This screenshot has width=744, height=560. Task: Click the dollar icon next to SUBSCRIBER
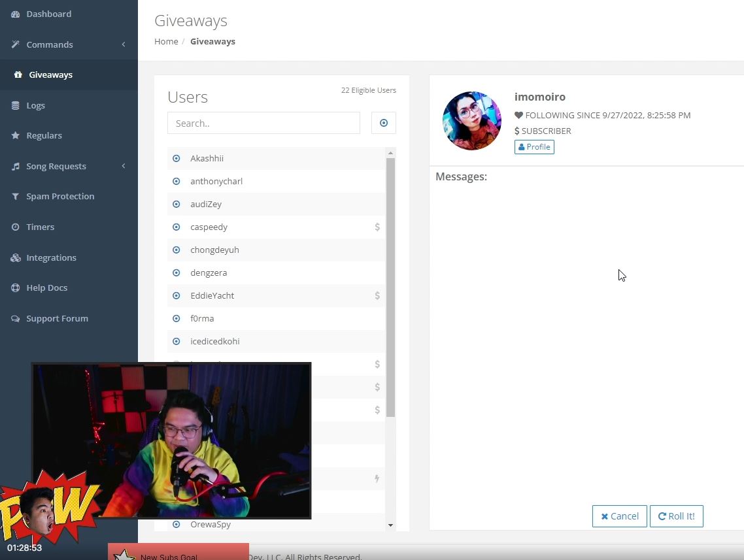(516, 131)
